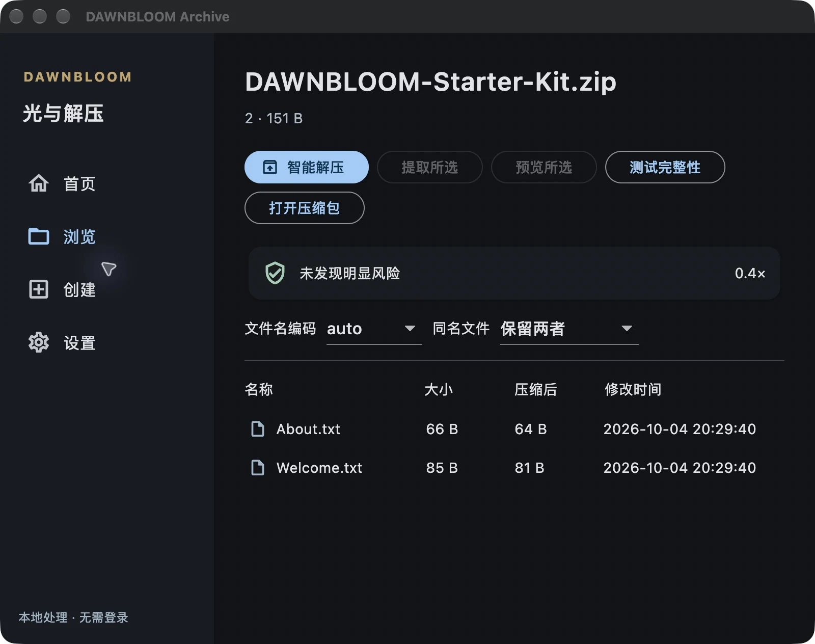Viewport: 815px width, 644px height.
Task: Click the home icon beside 首页
Action: [x=39, y=183]
